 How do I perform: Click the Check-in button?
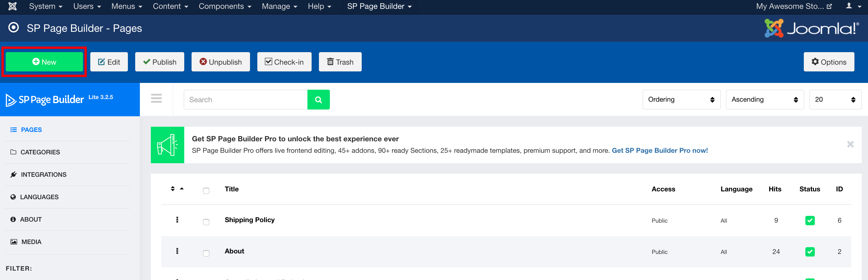click(284, 62)
